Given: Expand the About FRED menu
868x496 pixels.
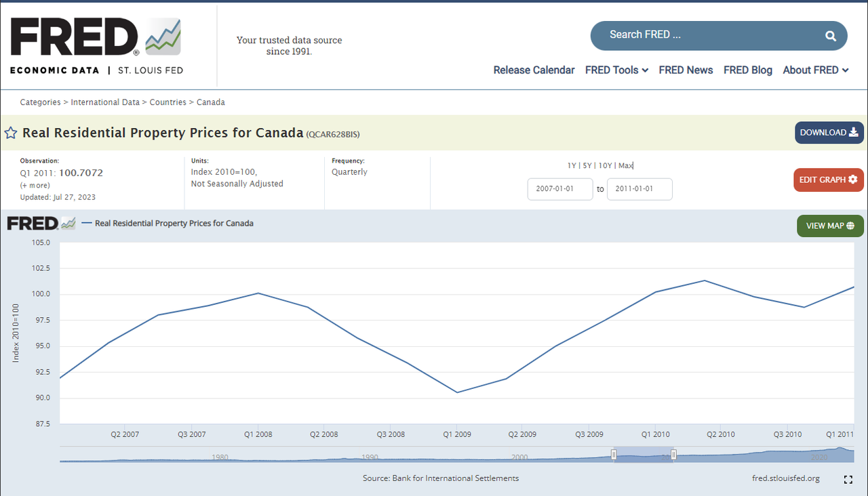Looking at the screenshot, I should coord(816,70).
